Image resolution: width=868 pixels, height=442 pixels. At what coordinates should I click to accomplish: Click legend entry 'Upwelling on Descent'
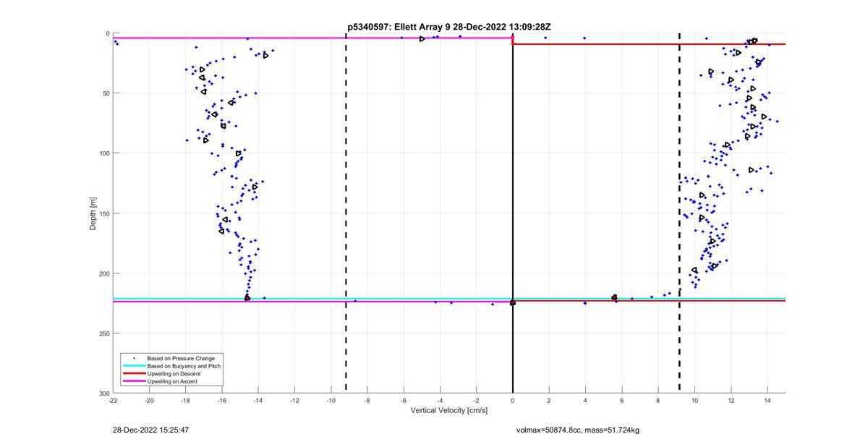(174, 373)
